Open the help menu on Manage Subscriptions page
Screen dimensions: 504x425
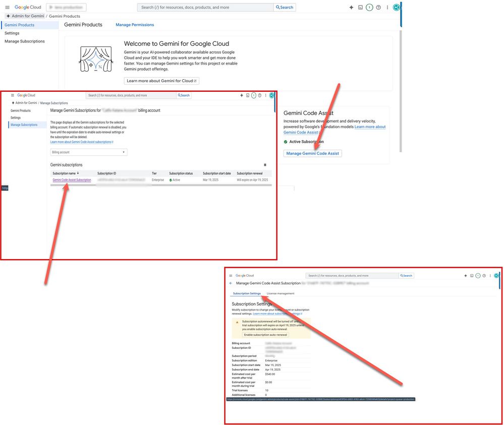click(260, 95)
